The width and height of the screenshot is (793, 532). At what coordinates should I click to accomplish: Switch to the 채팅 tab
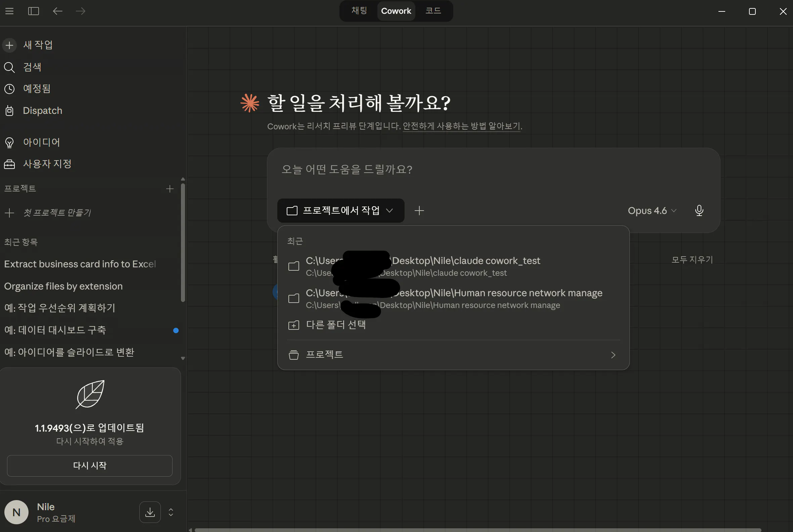point(359,10)
